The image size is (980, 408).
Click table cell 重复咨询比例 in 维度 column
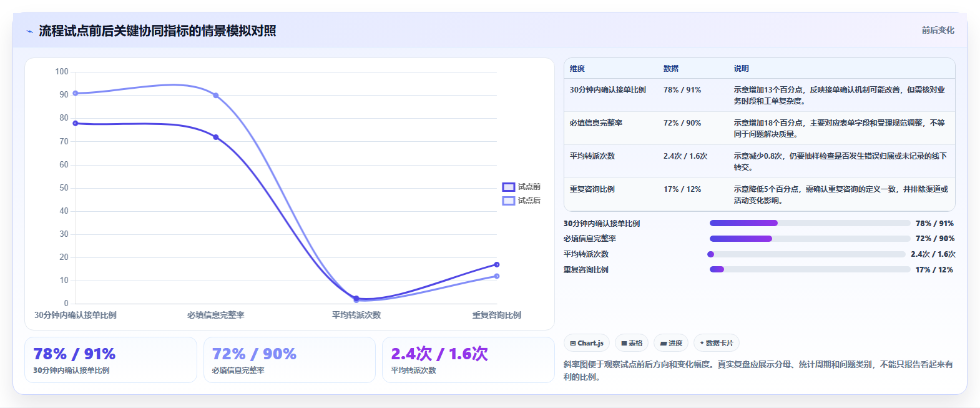(x=592, y=189)
